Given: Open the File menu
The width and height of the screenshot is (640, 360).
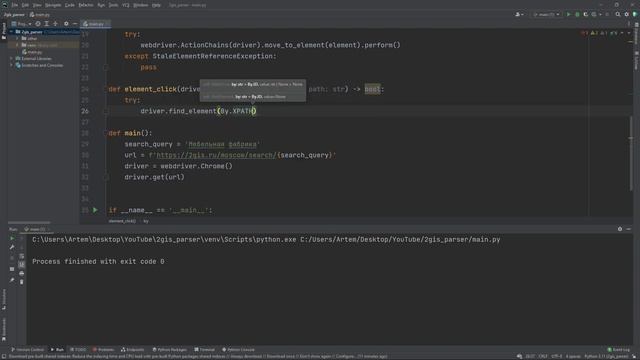Looking at the screenshot, I should point(15,5).
